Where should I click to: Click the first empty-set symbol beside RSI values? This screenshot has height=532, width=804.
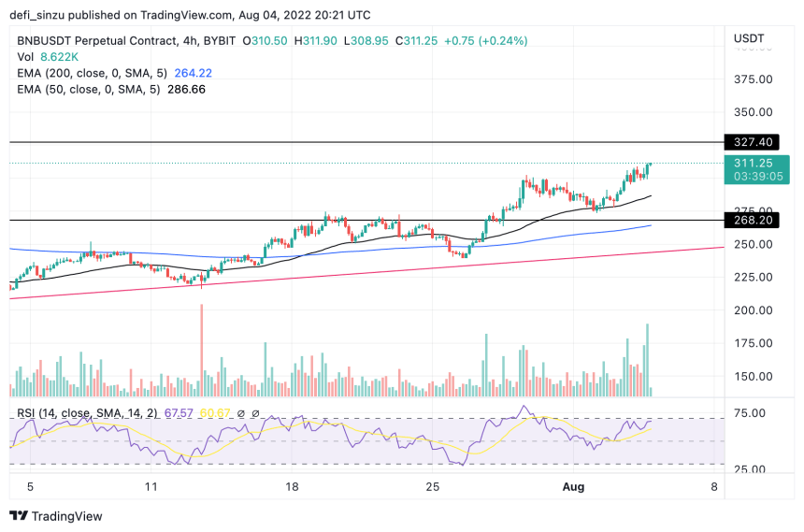[241, 413]
